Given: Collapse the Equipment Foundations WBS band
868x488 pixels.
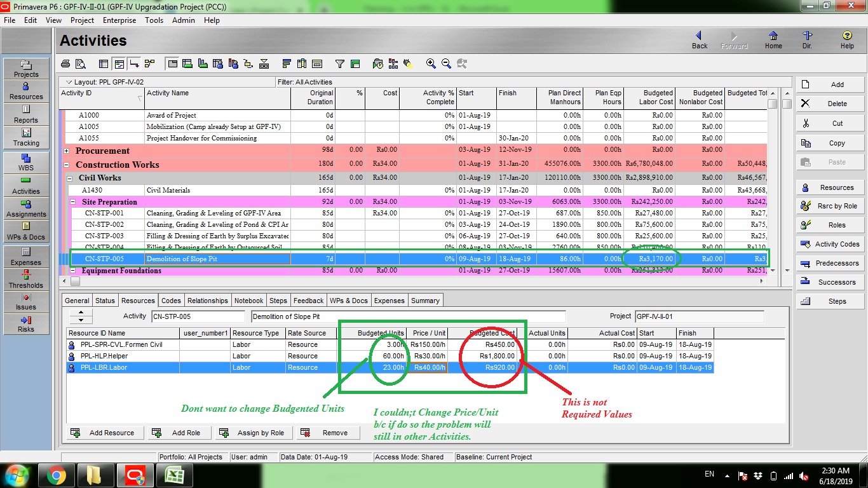Looking at the screenshot, I should [73, 271].
